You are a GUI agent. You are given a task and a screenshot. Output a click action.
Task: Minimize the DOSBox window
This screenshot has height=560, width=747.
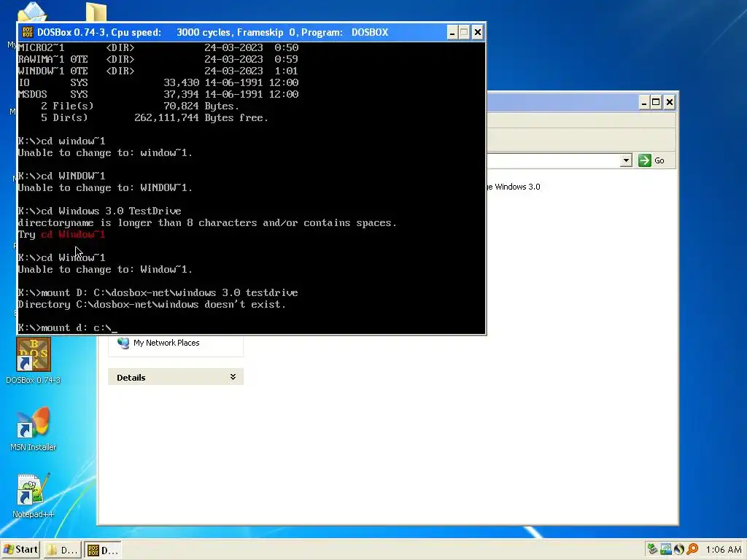pos(452,32)
